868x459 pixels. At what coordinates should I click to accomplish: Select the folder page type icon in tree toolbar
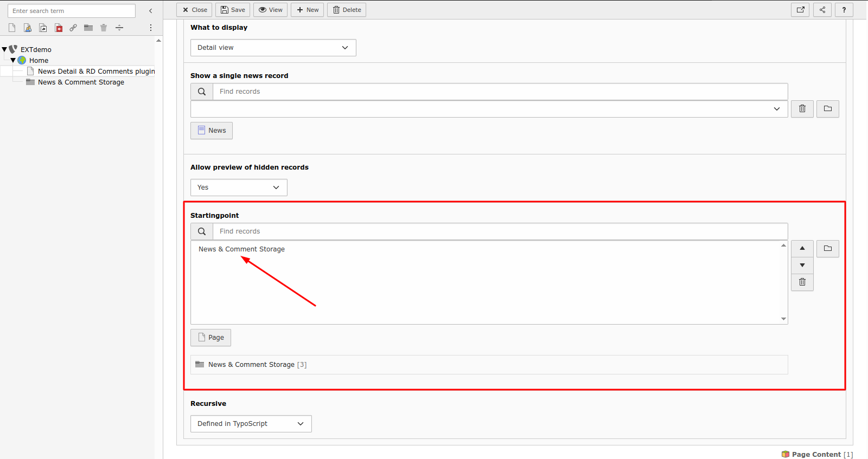pyautogui.click(x=88, y=28)
